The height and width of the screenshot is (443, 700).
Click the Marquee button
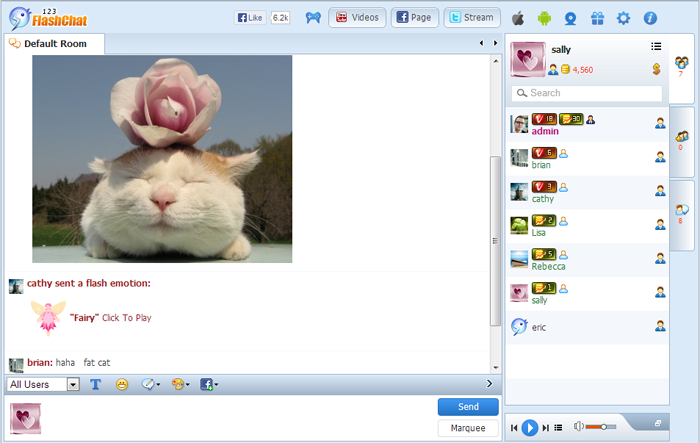(468, 428)
